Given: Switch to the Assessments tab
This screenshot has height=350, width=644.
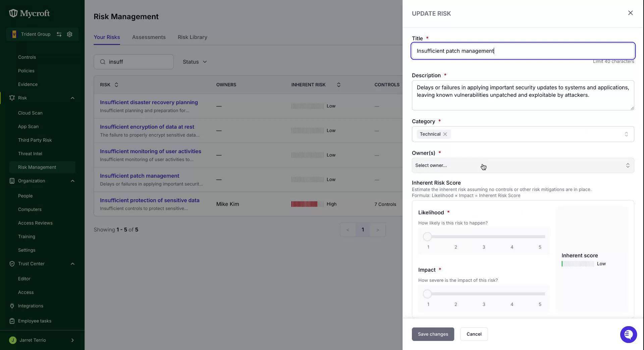Looking at the screenshot, I should [x=149, y=37].
